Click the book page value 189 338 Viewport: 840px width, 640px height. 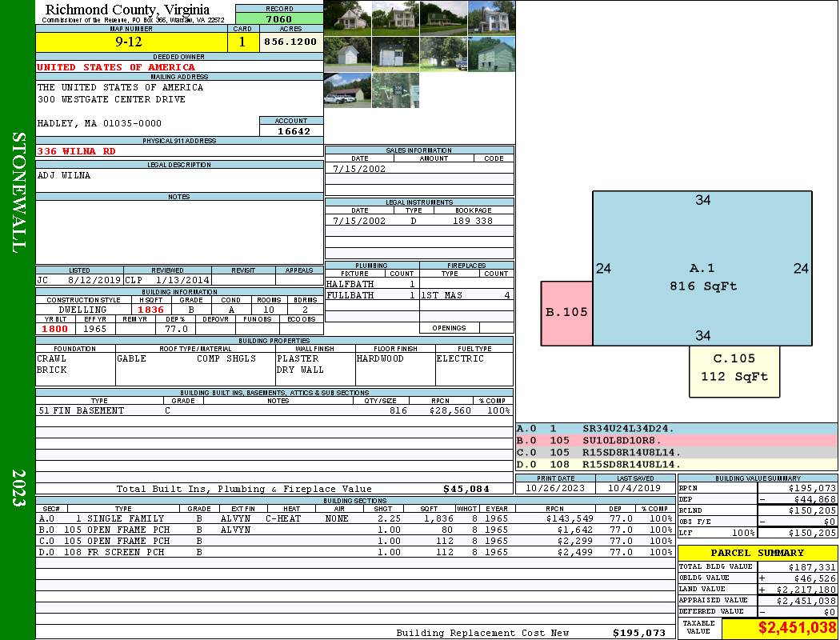click(473, 221)
